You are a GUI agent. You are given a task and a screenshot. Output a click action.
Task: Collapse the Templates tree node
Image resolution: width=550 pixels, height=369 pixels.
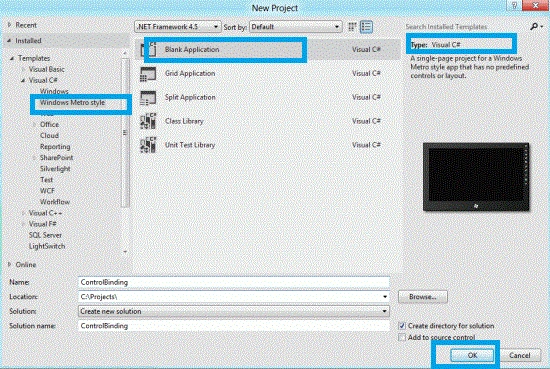pos(12,58)
